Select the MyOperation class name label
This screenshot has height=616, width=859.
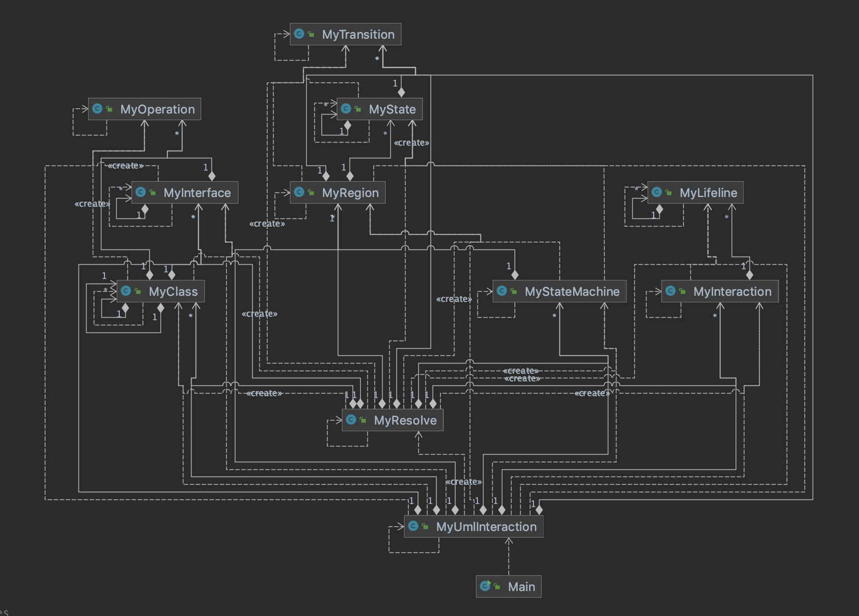point(157,109)
